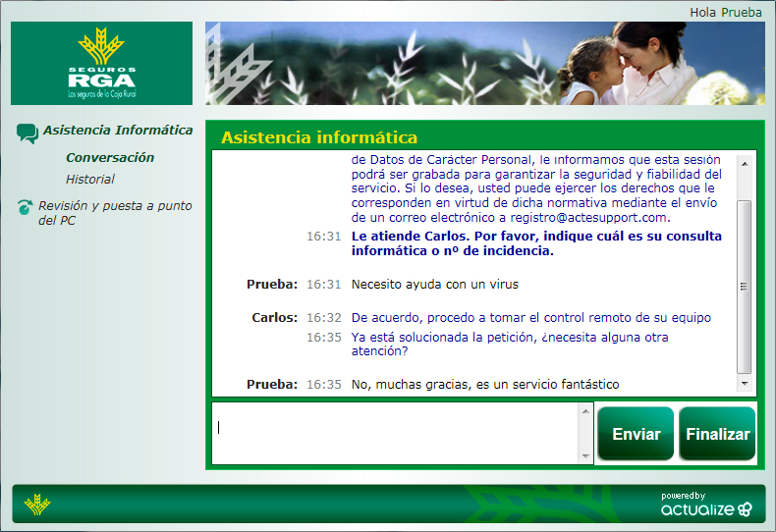Click the chat bubbles icon beside Asistencia Informática
This screenshot has height=532, width=776.
point(28,133)
